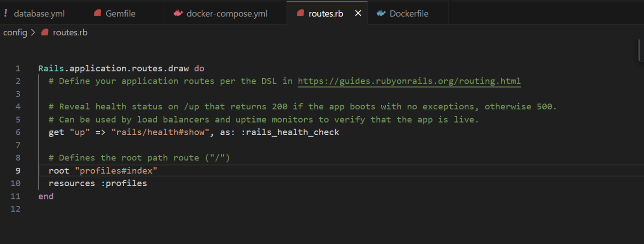The height and width of the screenshot is (244, 644).
Task: Click the Docker whale icon on docker-compose.yml tab
Action: (x=178, y=13)
